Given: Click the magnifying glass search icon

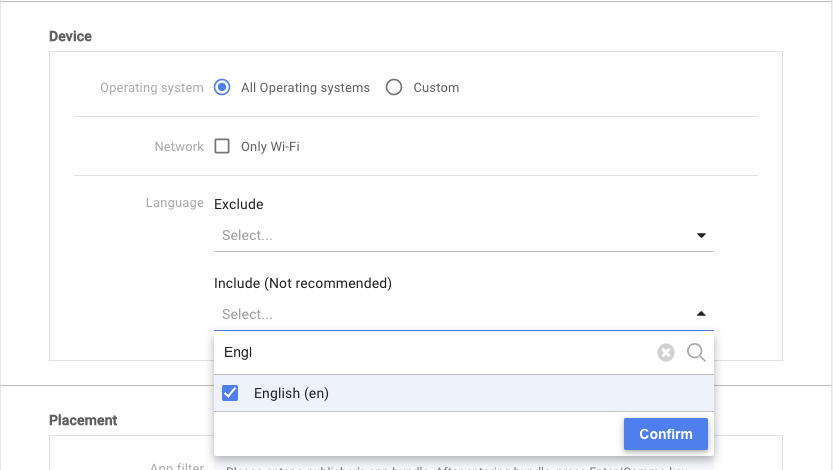Looking at the screenshot, I should click(x=696, y=353).
